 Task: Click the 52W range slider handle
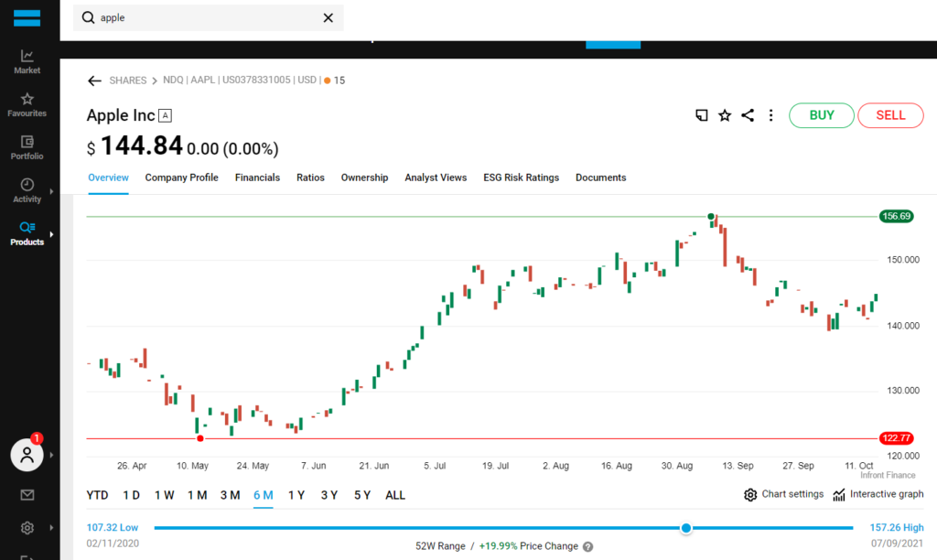[x=686, y=528]
